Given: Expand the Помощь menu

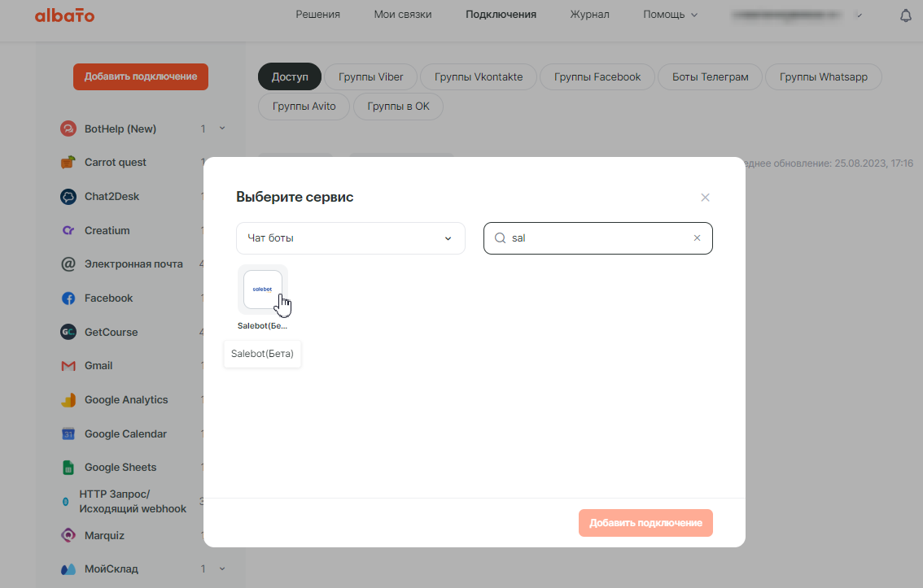Looking at the screenshot, I should [670, 15].
